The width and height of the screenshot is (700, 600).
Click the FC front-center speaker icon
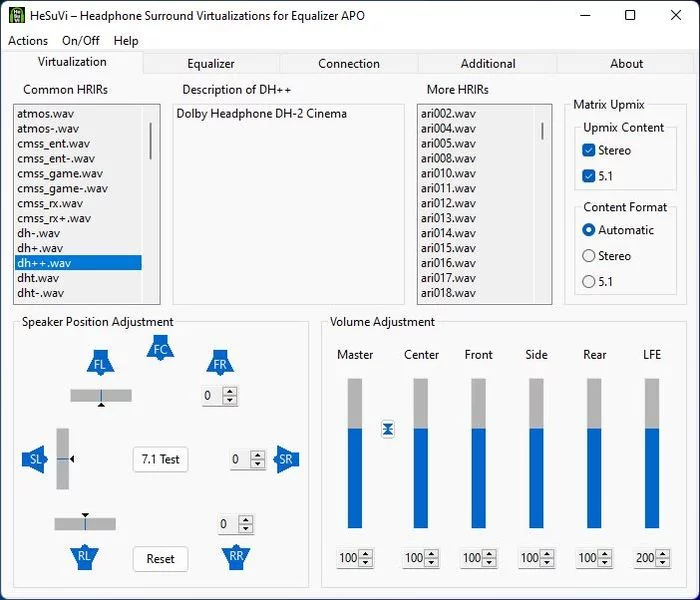pyautogui.click(x=159, y=349)
